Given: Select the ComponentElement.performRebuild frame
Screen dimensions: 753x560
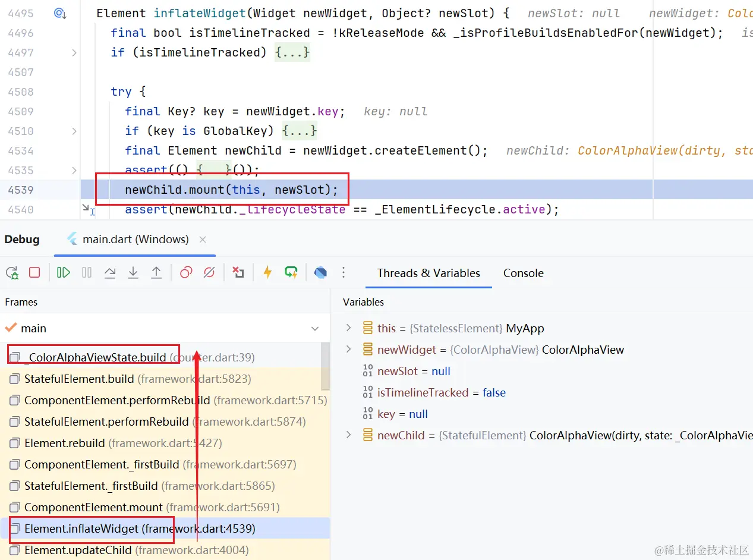Looking at the screenshot, I should pyautogui.click(x=165, y=400).
